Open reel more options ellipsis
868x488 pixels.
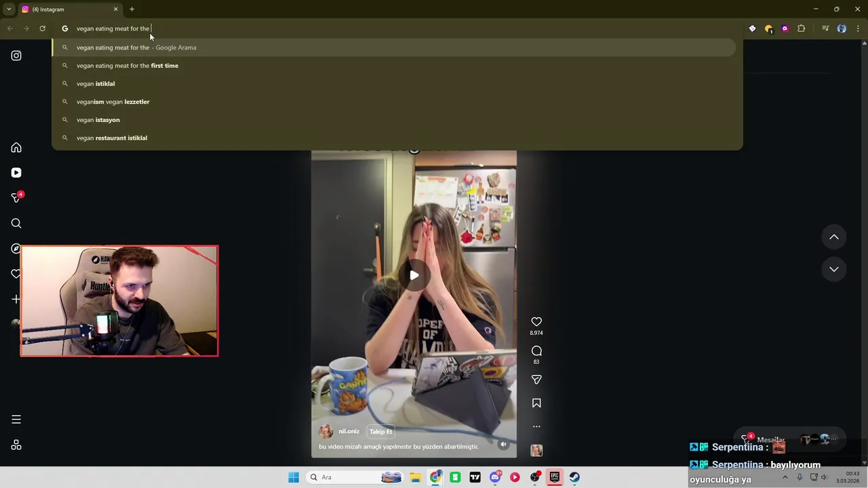pyautogui.click(x=536, y=426)
